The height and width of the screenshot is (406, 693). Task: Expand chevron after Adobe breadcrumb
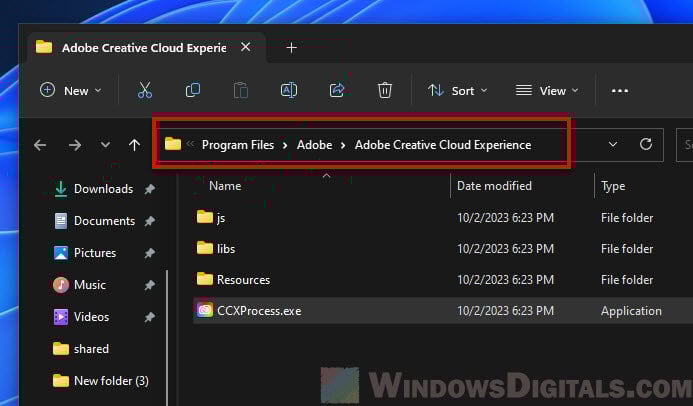343,145
